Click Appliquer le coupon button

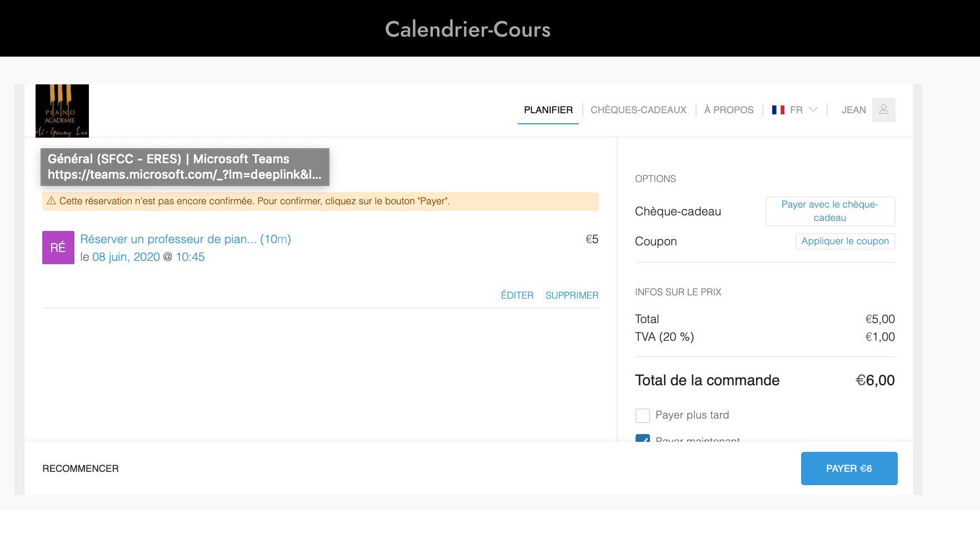pos(844,241)
